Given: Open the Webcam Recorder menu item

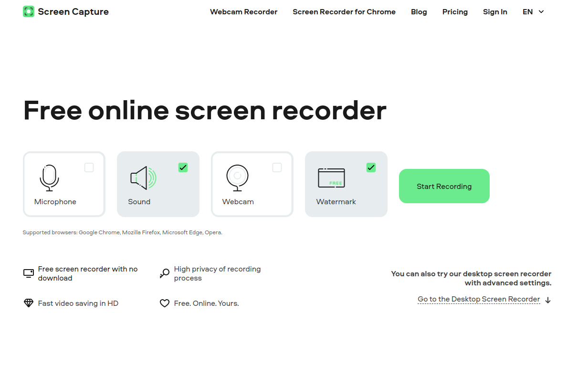Looking at the screenshot, I should pyautogui.click(x=243, y=11).
